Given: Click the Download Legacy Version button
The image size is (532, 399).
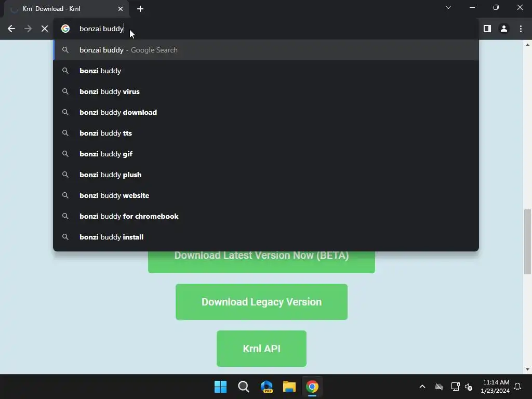Looking at the screenshot, I should [x=261, y=302].
